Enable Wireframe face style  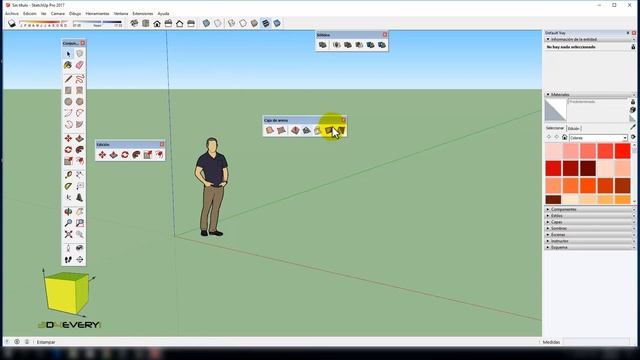(x=231, y=23)
